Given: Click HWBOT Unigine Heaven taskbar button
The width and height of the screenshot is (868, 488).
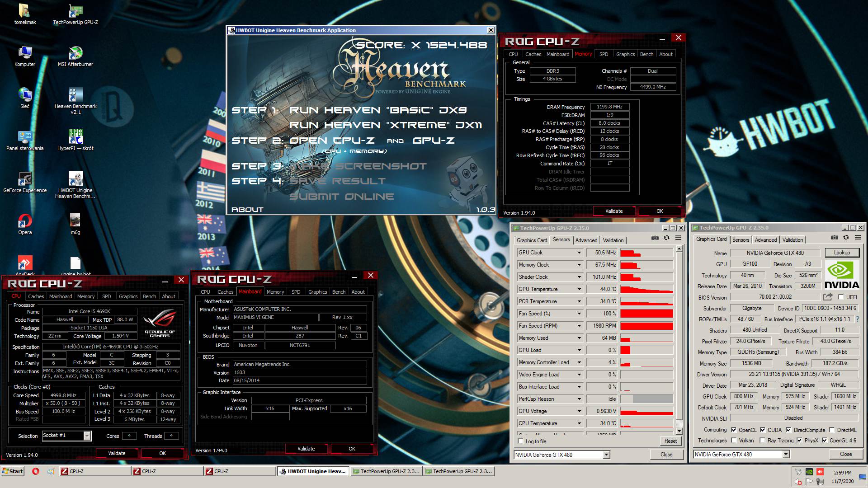Looking at the screenshot, I should point(313,471).
